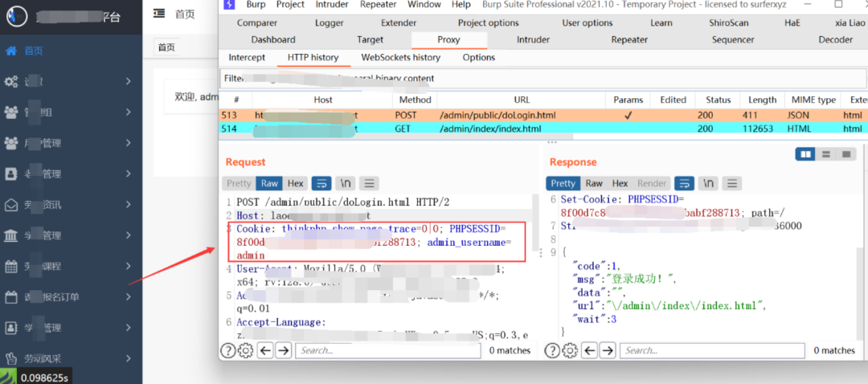The image size is (868, 384).
Task: Open the Extender tab
Action: 399,23
